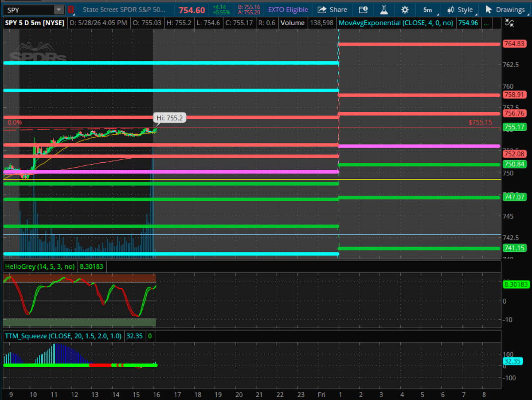Image resolution: width=532 pixels, height=400 pixels.
Task: Click the 756.76 price level label
Action: (514, 113)
